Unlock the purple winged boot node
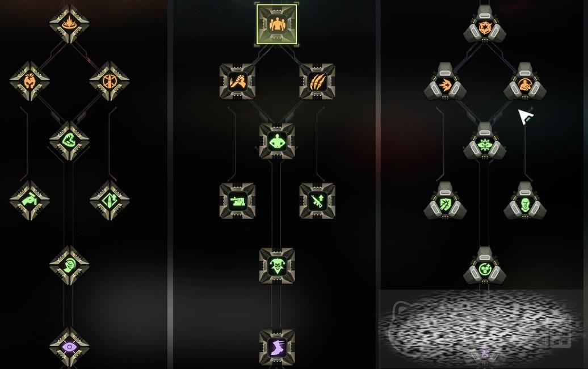 [x=277, y=347]
